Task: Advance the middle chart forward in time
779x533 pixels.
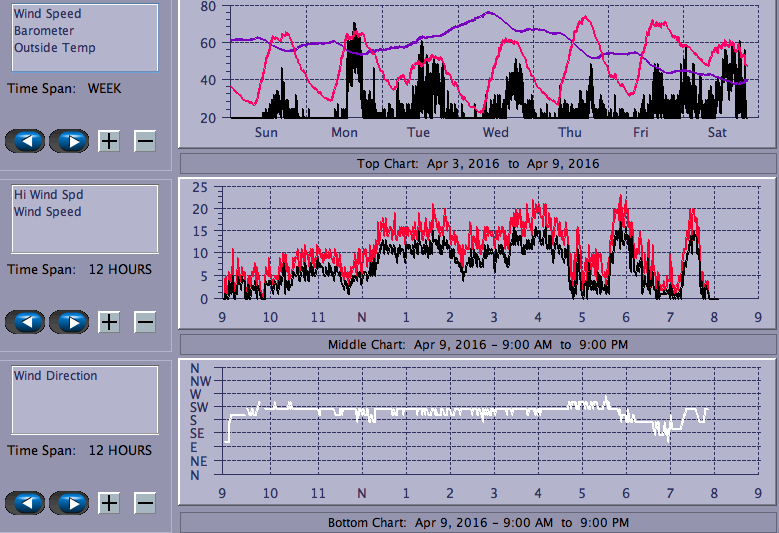Action: point(69,322)
